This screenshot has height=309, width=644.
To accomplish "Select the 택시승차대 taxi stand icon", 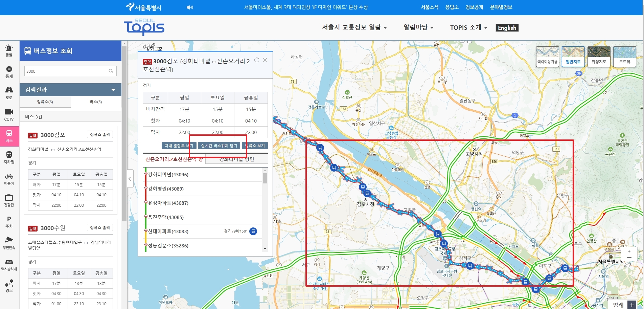I will point(9,265).
